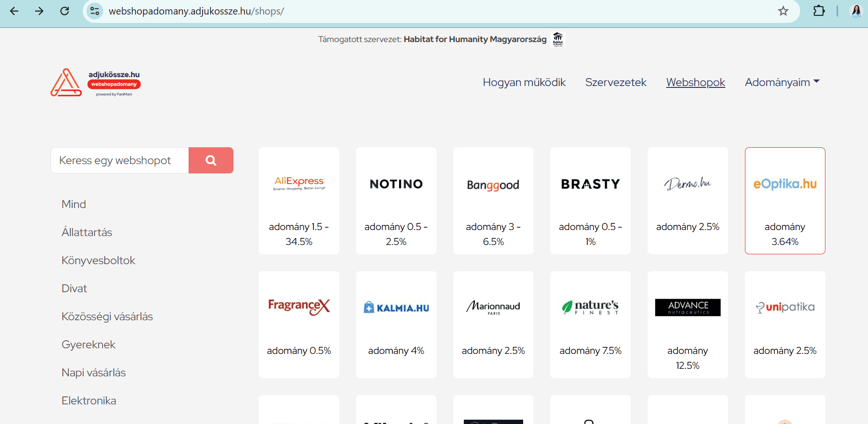Select the Elektronika category filter
This screenshot has height=424, width=868.
(x=89, y=401)
